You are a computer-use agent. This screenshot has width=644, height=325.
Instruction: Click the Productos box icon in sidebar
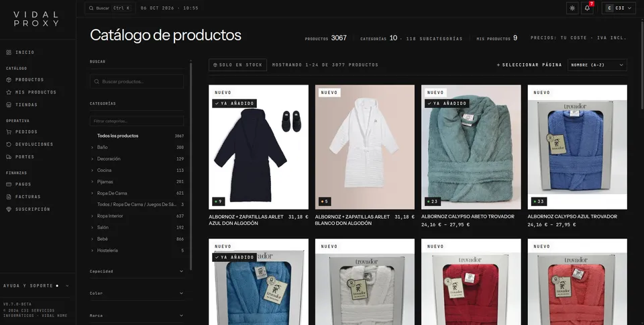pyautogui.click(x=9, y=80)
